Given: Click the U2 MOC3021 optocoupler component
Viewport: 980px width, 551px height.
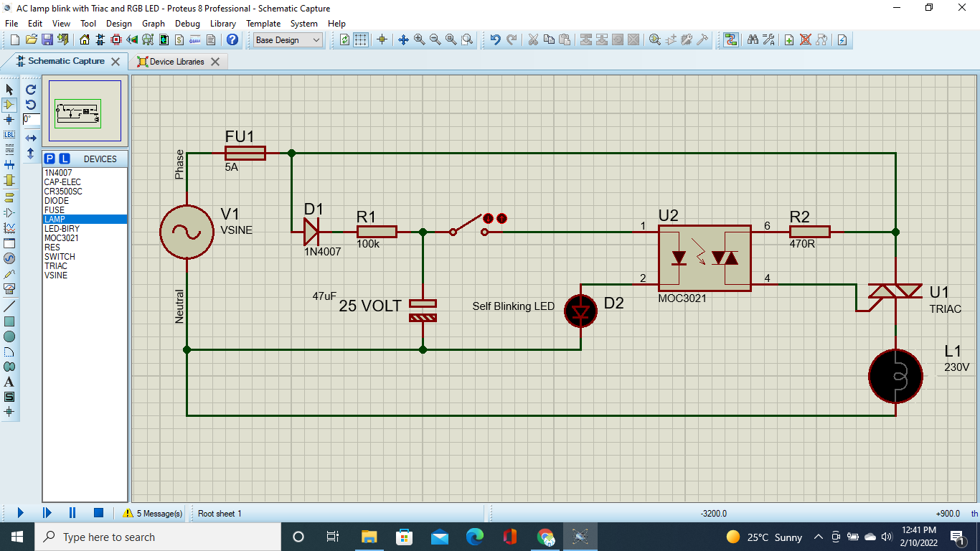Looking at the screenshot, I should click(x=705, y=258).
